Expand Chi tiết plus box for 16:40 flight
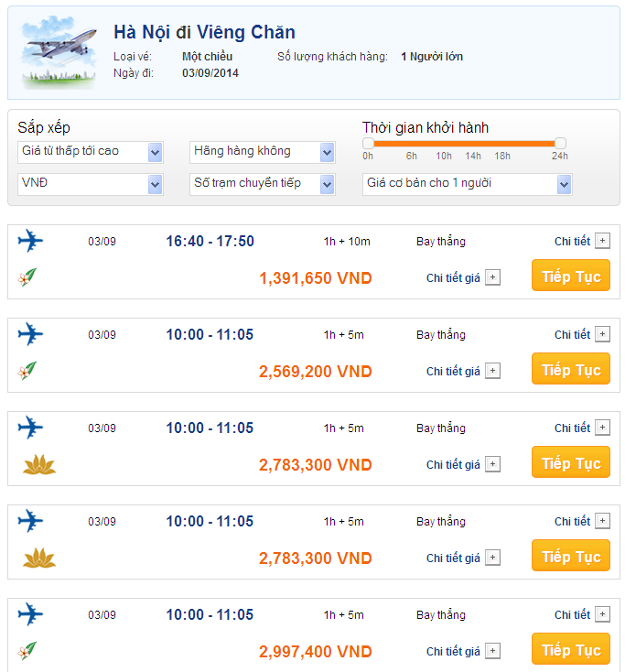 click(602, 241)
